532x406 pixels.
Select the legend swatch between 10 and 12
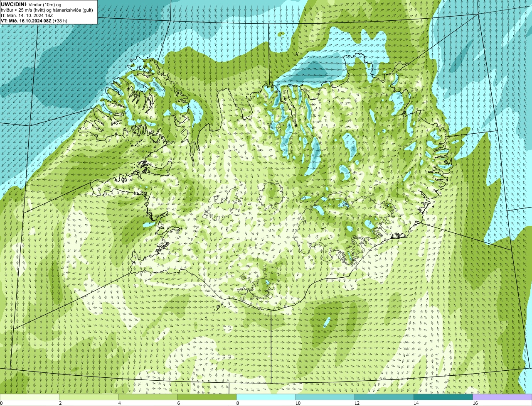click(x=325, y=397)
